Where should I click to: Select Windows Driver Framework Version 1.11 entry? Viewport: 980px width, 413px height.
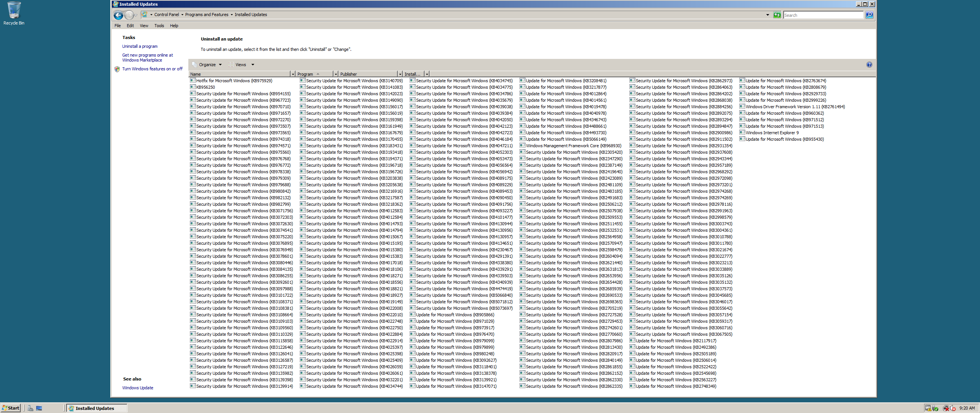tap(795, 107)
